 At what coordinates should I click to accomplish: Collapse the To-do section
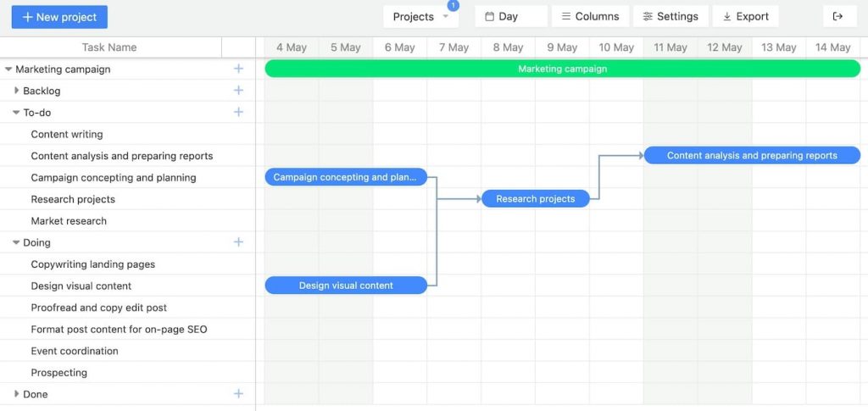[x=16, y=113]
